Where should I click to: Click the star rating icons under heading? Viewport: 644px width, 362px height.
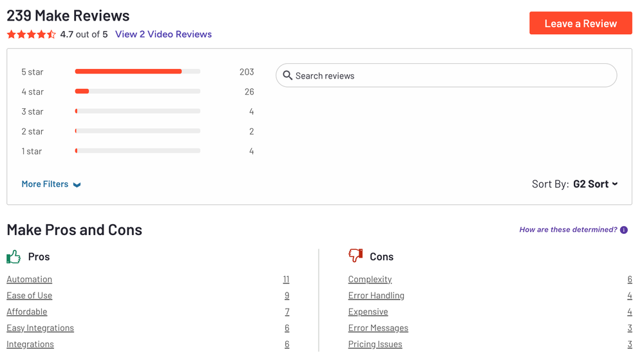(x=31, y=35)
